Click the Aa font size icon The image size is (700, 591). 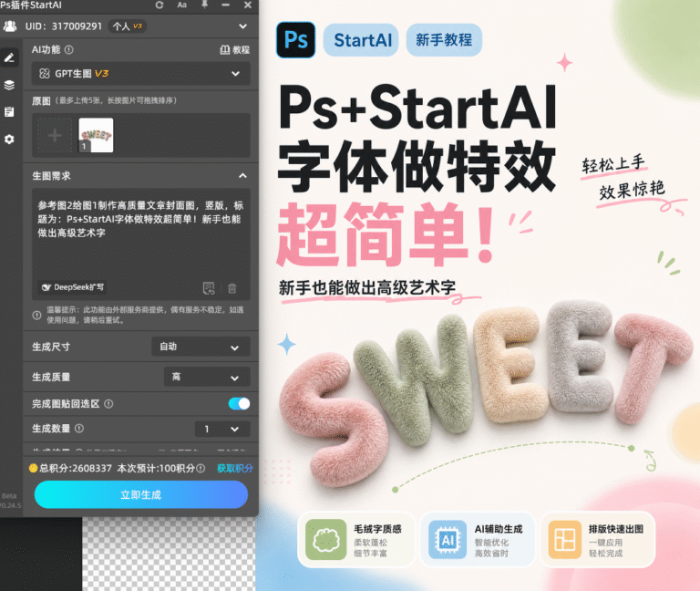coord(181,5)
